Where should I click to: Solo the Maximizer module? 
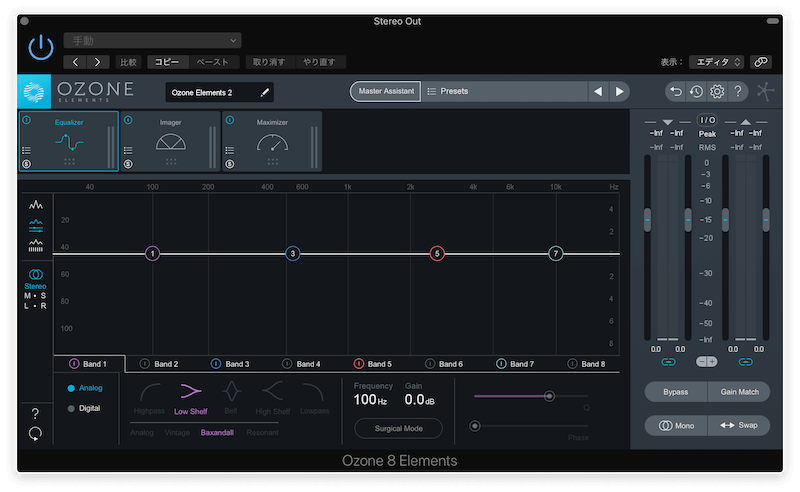click(x=230, y=164)
